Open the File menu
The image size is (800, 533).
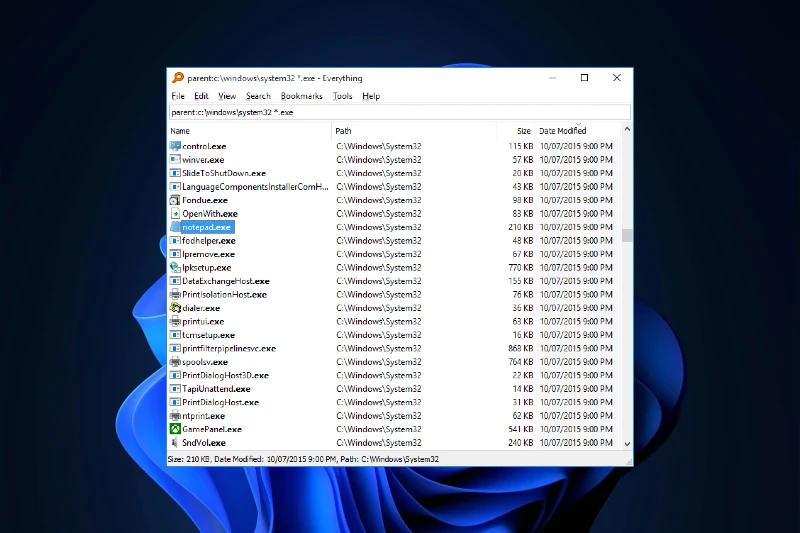[x=178, y=96]
